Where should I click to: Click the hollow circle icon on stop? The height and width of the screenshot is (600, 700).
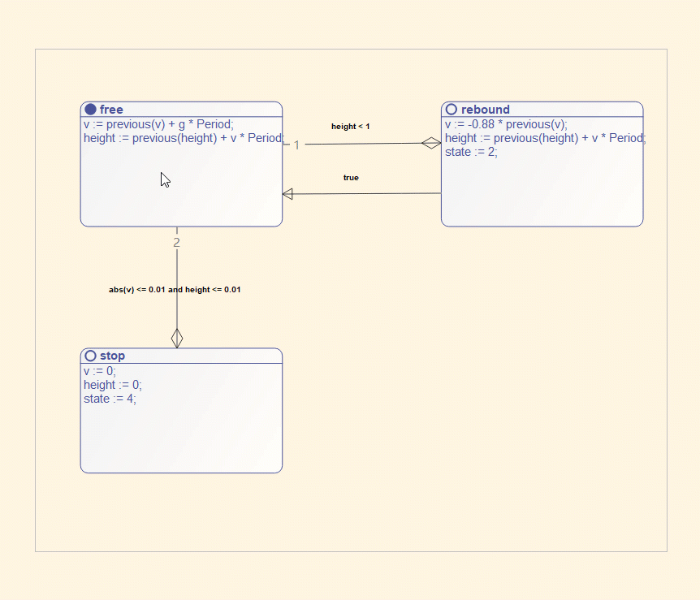91,356
